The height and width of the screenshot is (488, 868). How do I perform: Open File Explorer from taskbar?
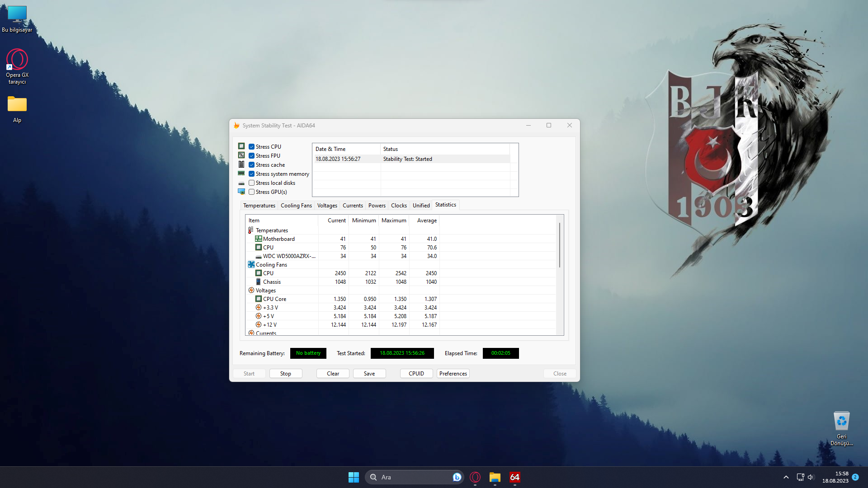point(495,477)
